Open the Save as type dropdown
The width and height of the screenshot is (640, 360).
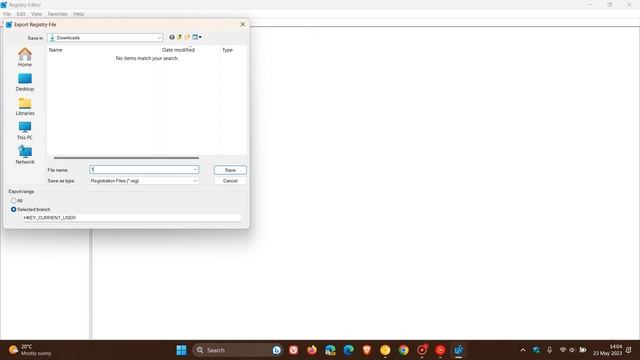(144, 180)
